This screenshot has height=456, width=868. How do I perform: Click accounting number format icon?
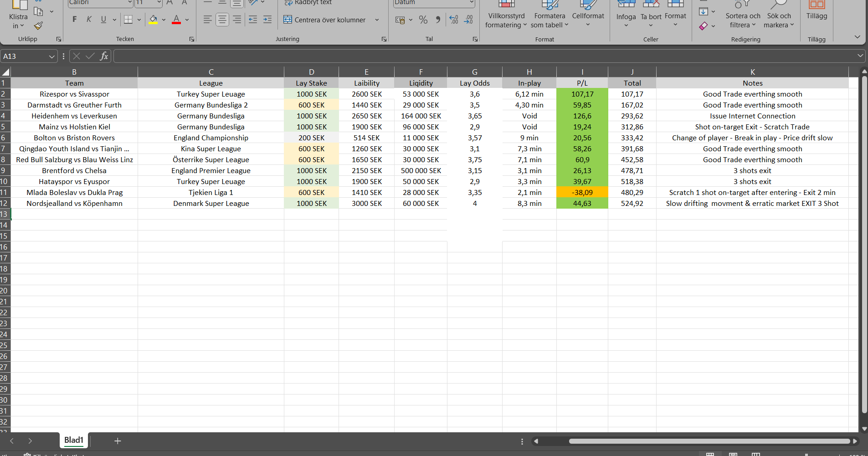click(x=400, y=20)
